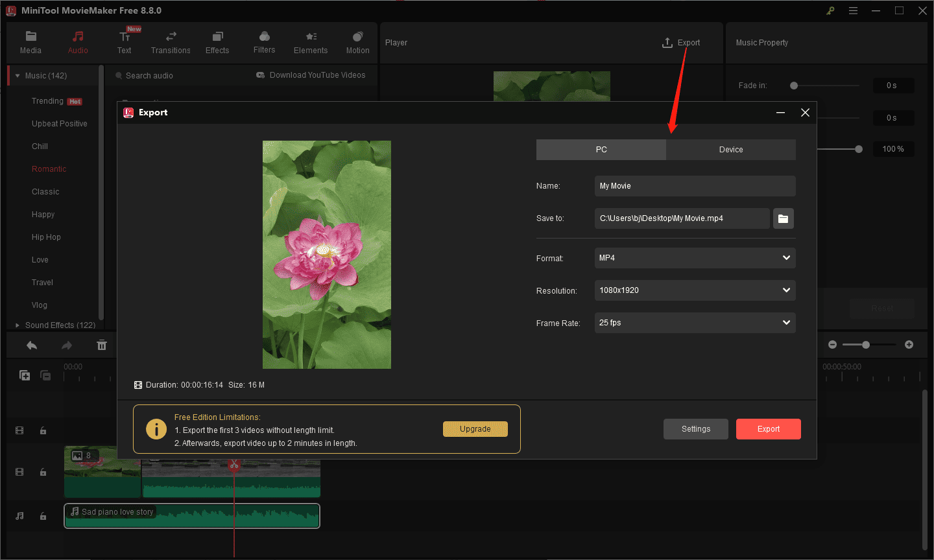Image resolution: width=934 pixels, height=560 pixels.
Task: Click the Upgrade button
Action: coord(475,429)
